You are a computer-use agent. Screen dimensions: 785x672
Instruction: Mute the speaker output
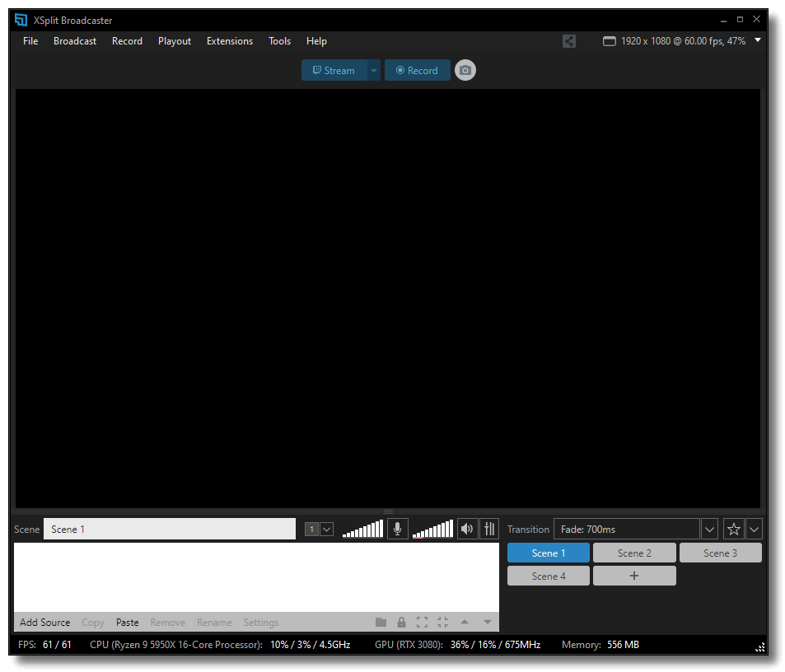tap(467, 528)
